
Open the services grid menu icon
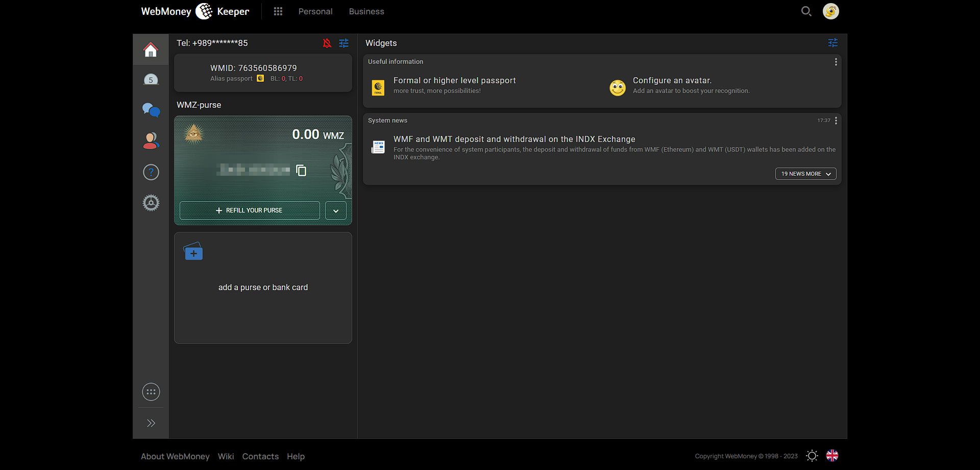278,11
